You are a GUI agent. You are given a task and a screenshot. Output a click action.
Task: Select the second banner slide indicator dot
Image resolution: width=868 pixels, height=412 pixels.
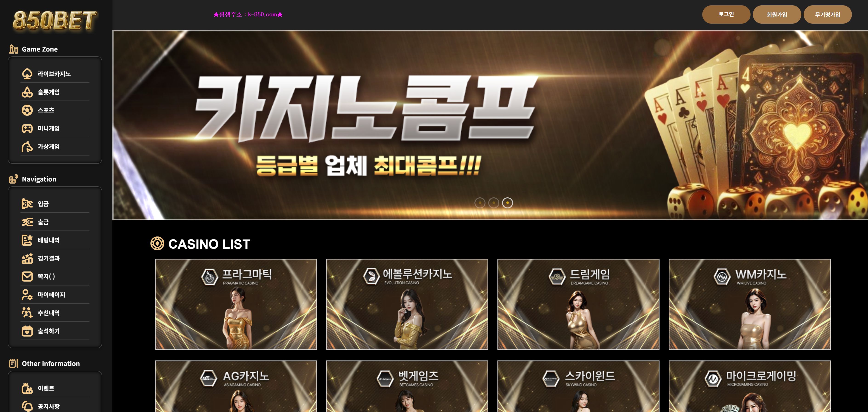click(x=494, y=203)
